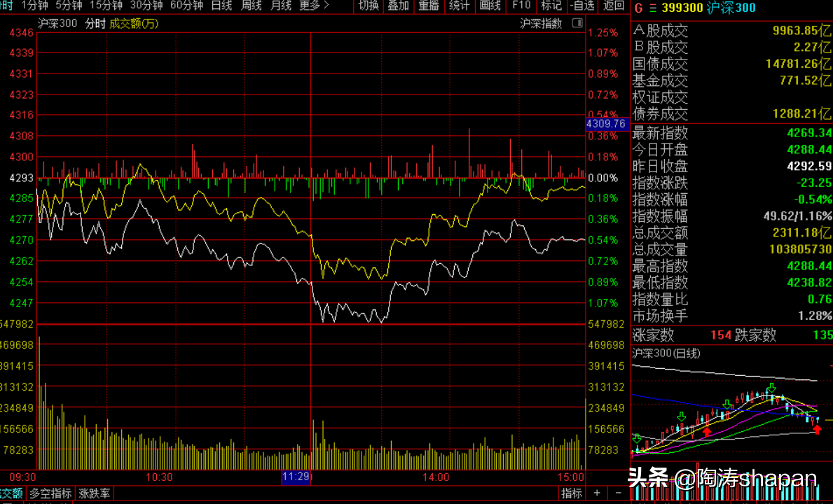The image size is (833, 504).
Task: Click the 399300 沪深300 index title
Action: 709,8
